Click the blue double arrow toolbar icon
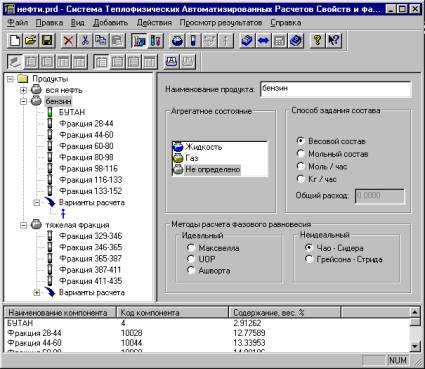This screenshot has width=425, height=369. (x=263, y=41)
